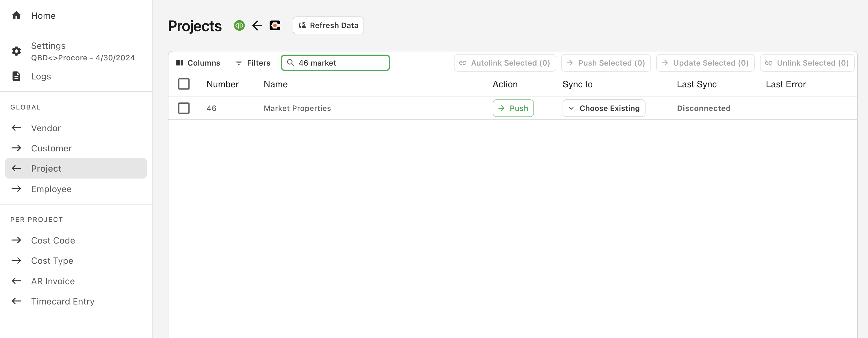Viewport: 868px width, 338px height.
Task: Click the Push button for Market Properties
Action: point(513,108)
